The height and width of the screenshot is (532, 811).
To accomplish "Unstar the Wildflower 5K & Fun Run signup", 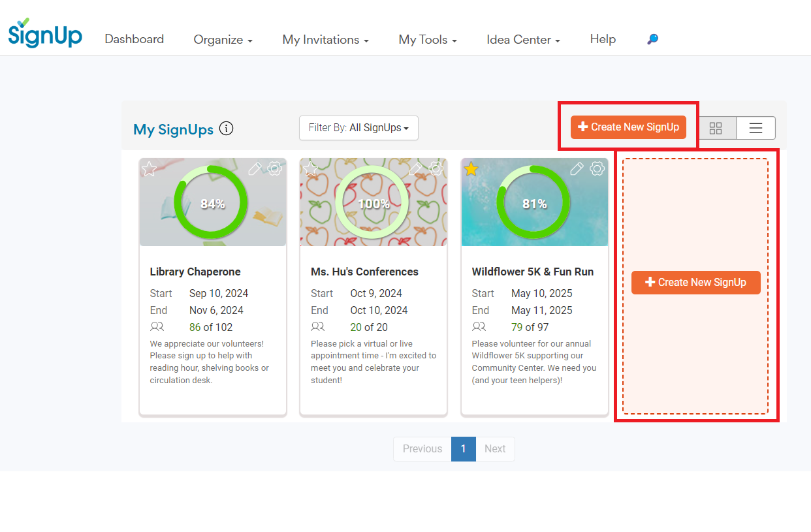I will [471, 170].
